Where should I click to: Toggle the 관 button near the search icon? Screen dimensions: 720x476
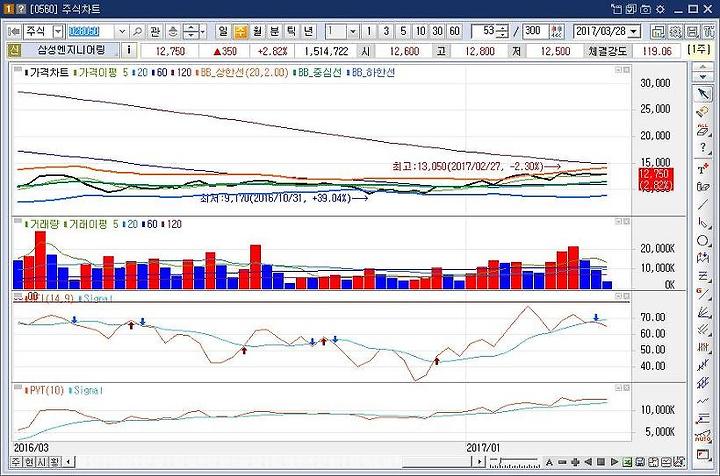155,31
